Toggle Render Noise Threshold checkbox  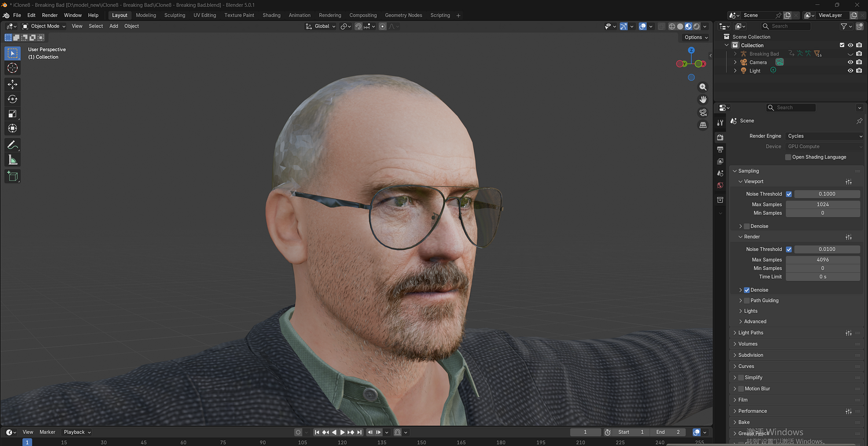pyautogui.click(x=789, y=249)
